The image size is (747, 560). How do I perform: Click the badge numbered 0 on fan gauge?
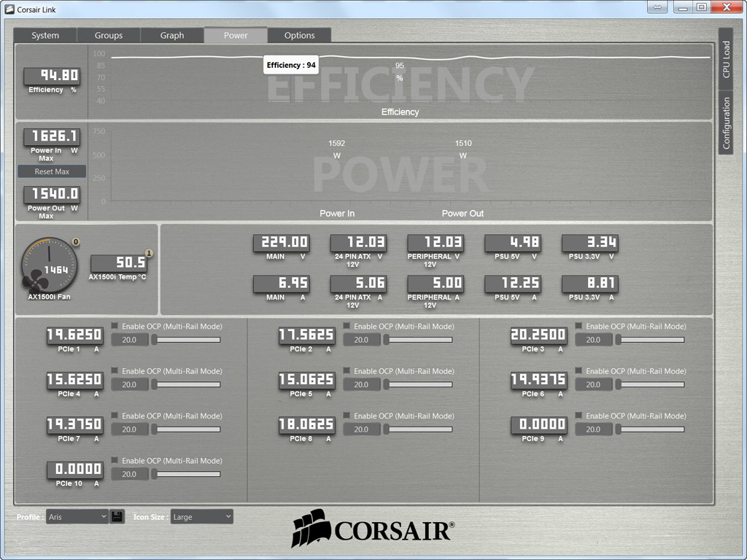pyautogui.click(x=76, y=242)
